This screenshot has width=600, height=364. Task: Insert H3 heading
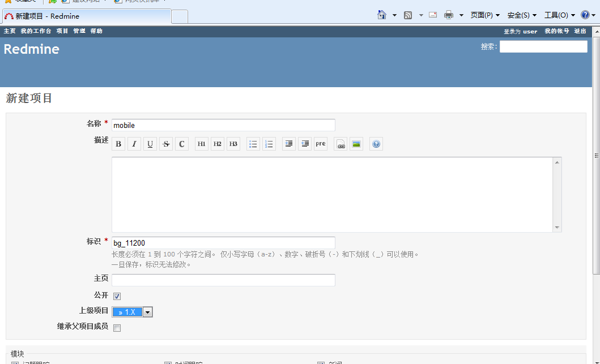[233, 144]
